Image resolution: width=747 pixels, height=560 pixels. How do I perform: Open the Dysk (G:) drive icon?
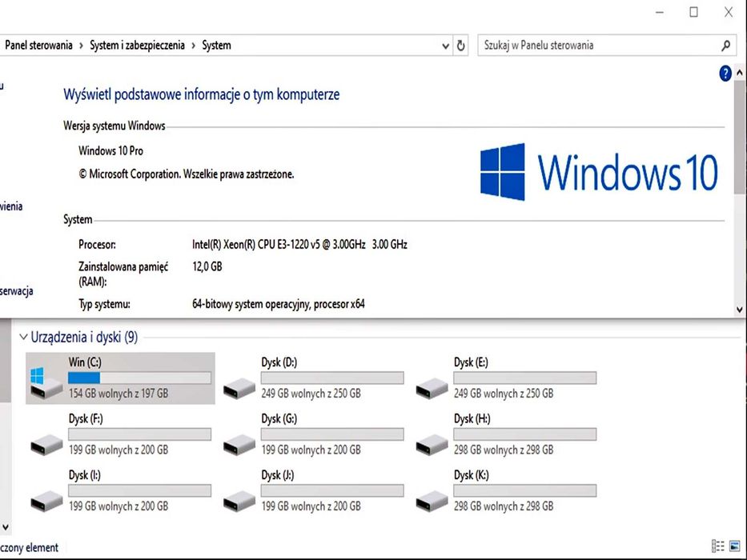239,445
